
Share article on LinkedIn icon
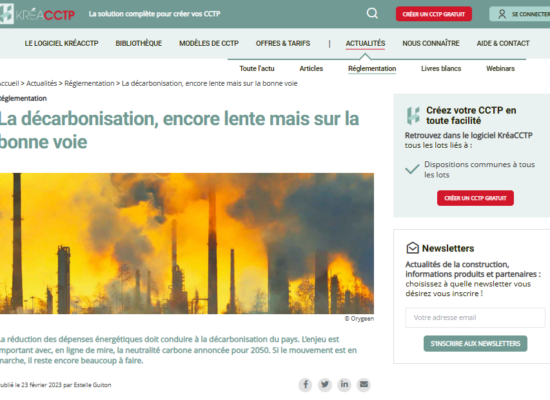coord(344,385)
